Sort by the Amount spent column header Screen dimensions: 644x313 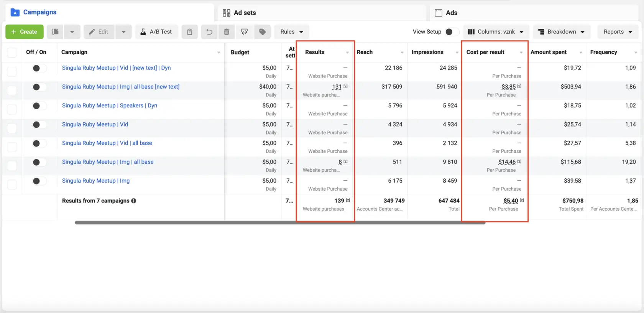click(557, 52)
